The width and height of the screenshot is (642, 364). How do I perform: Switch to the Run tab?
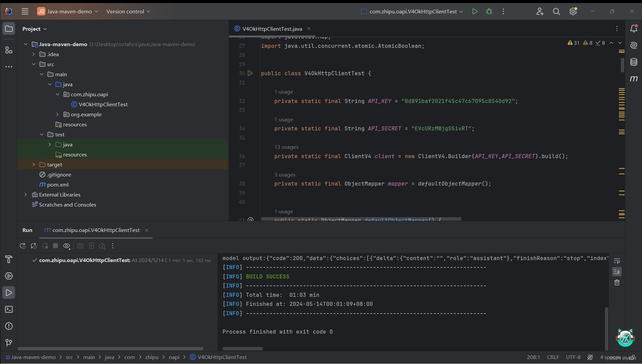coord(27,230)
